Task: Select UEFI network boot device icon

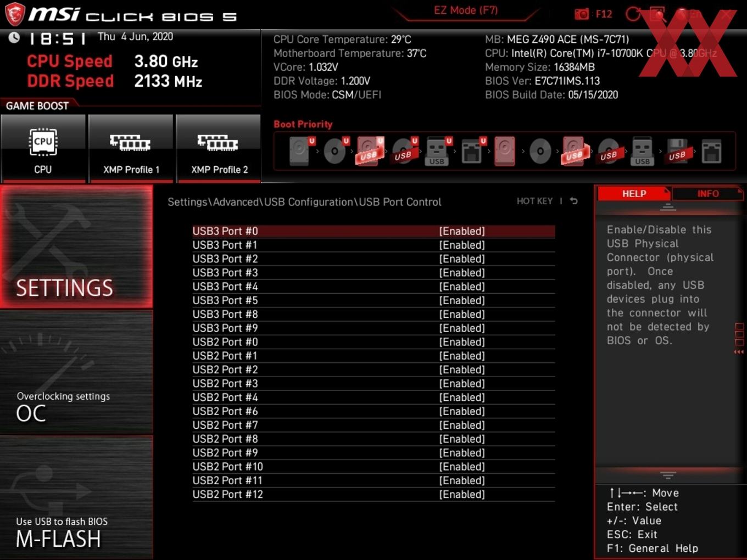Action: (x=473, y=151)
